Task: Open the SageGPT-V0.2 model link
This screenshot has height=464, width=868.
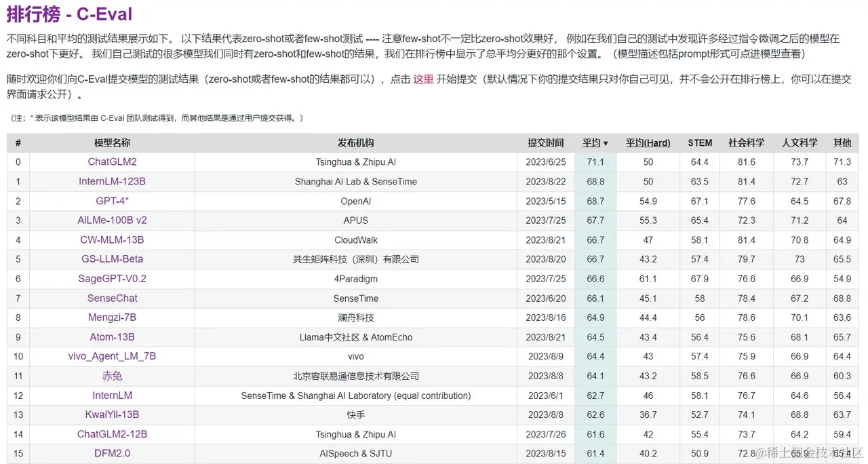Action: pyautogui.click(x=112, y=279)
